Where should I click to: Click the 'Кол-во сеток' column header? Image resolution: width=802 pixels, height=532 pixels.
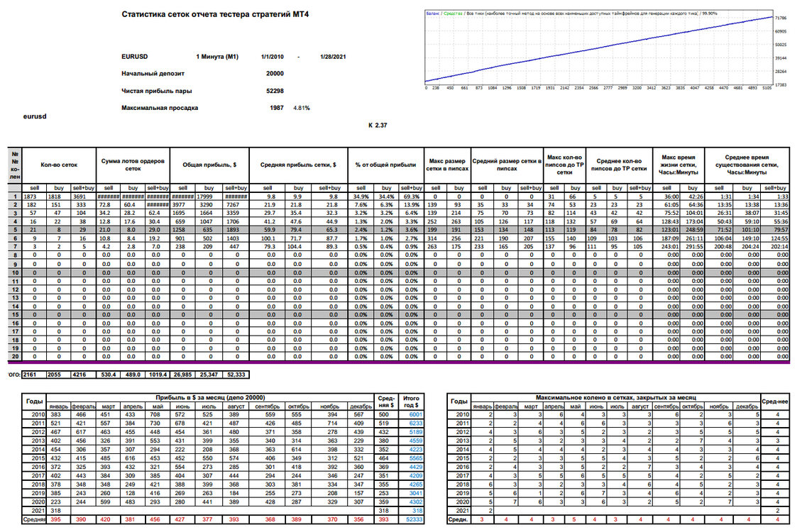[x=59, y=165]
